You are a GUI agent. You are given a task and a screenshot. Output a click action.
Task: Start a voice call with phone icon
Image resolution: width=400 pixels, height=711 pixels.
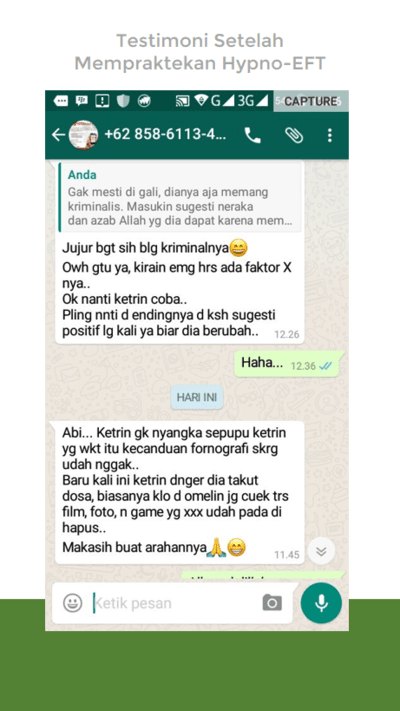253,135
